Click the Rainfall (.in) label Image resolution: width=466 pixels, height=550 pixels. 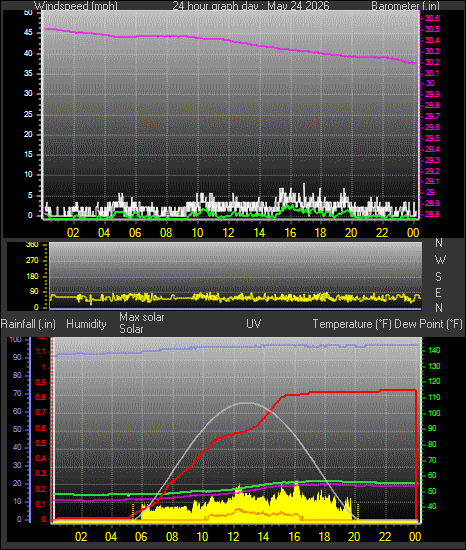28,324
